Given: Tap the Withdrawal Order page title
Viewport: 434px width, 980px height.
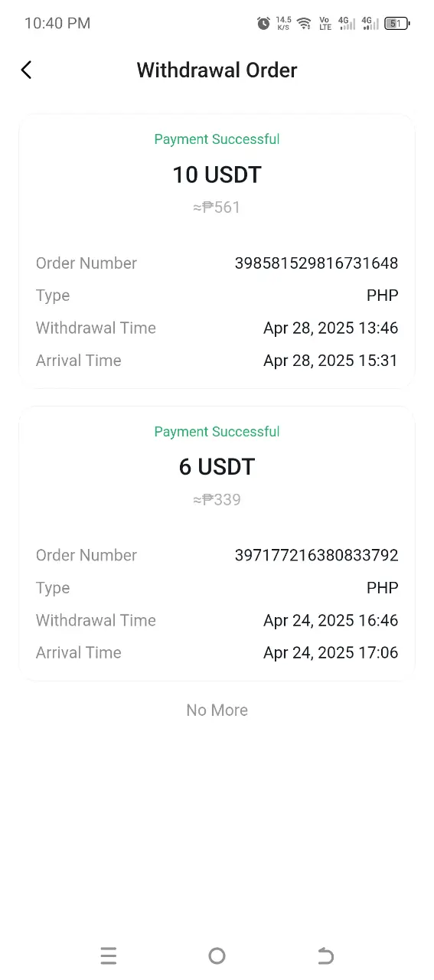Looking at the screenshot, I should (217, 70).
